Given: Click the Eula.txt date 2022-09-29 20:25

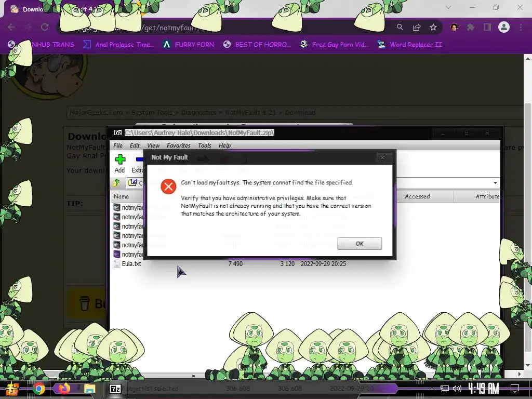Looking at the screenshot, I should pyautogui.click(x=323, y=263).
